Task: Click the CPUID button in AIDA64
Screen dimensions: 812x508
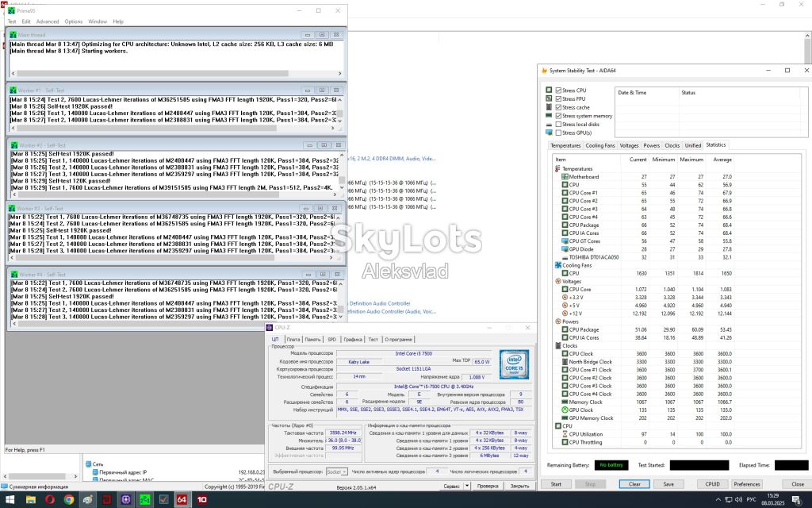Action: click(x=713, y=484)
